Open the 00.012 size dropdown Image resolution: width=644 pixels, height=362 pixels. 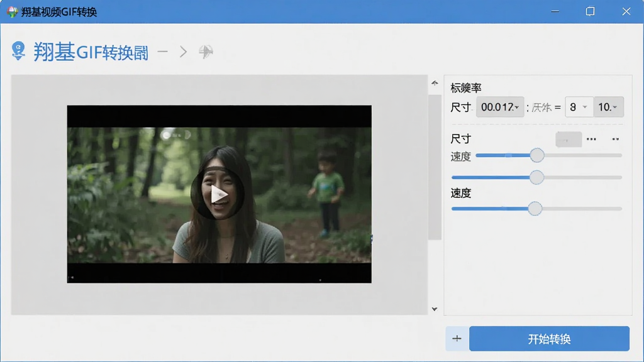[x=500, y=107]
